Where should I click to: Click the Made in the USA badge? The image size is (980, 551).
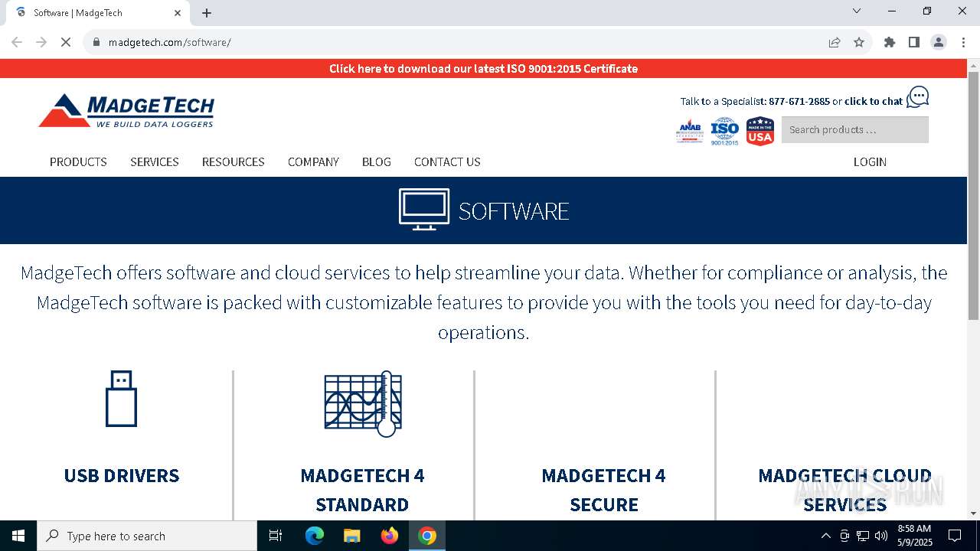759,131
